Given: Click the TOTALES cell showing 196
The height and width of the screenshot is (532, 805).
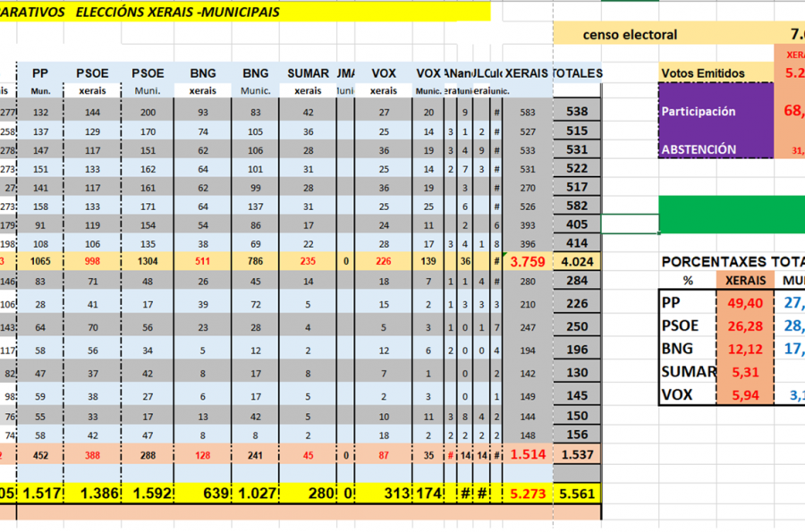Looking at the screenshot, I should (577, 350).
